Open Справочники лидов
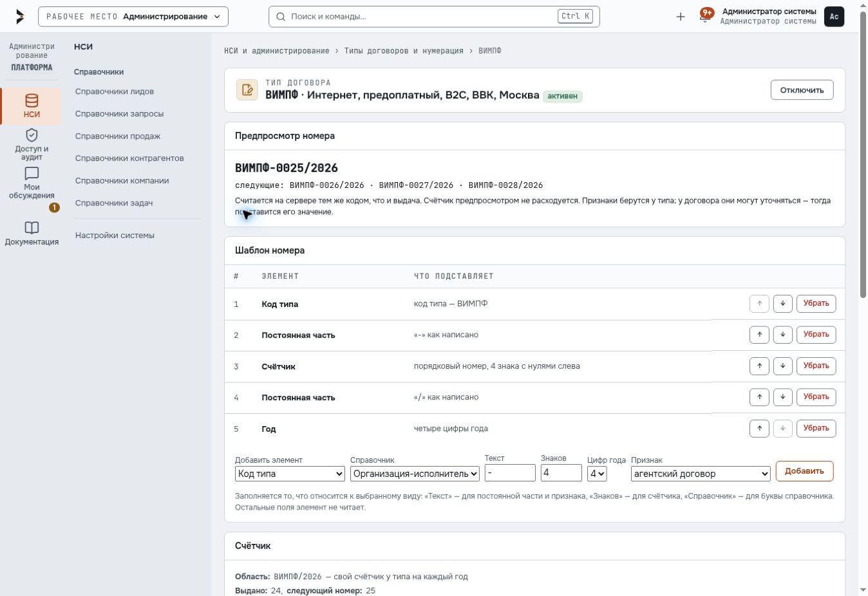 click(115, 91)
